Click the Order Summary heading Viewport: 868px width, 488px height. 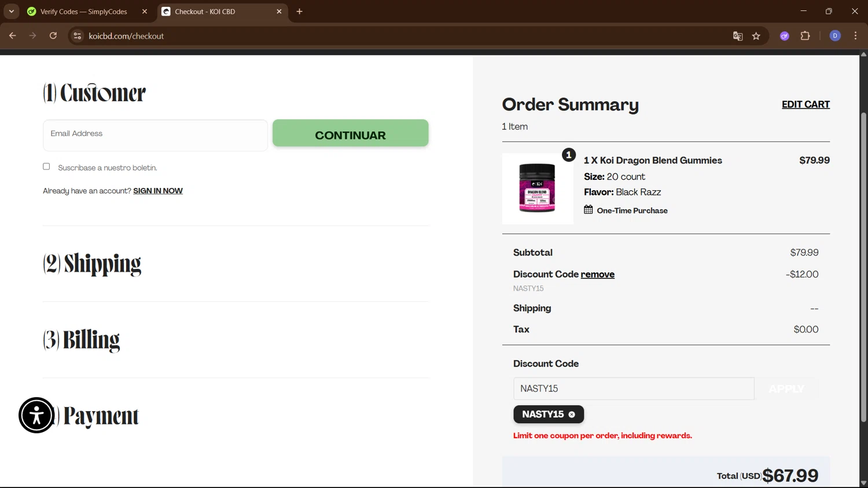(x=571, y=104)
